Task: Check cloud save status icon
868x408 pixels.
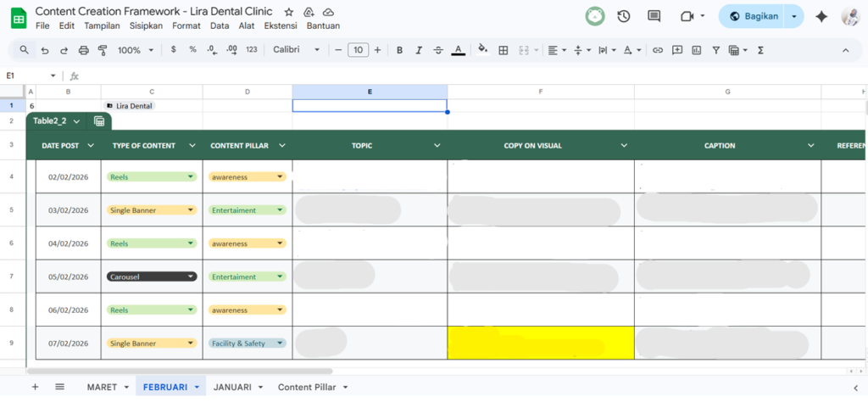Action: 328,12
